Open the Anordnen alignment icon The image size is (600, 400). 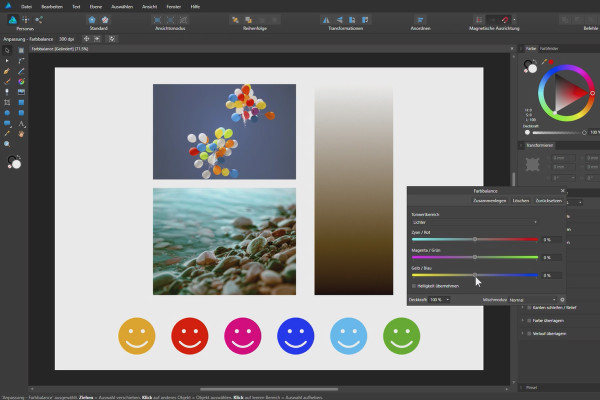click(420, 20)
